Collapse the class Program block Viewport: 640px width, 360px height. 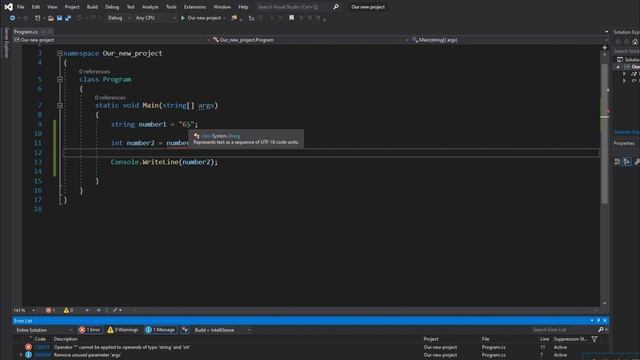60,79
